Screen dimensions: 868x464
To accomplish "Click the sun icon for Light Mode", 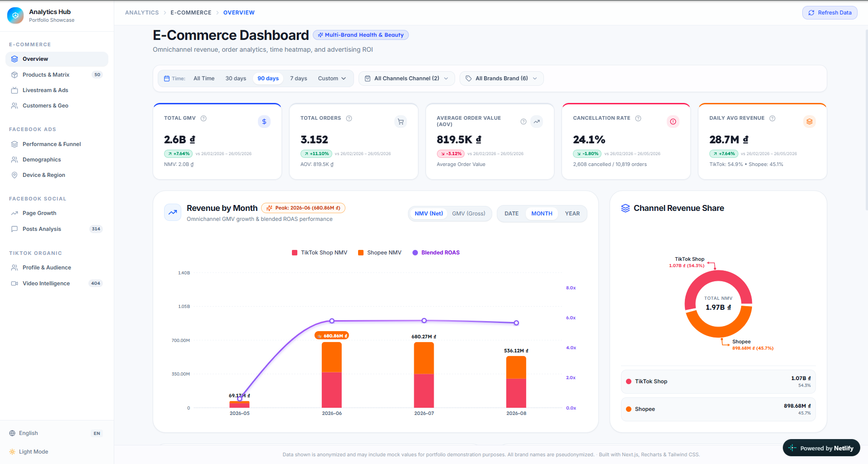I will tap(12, 452).
